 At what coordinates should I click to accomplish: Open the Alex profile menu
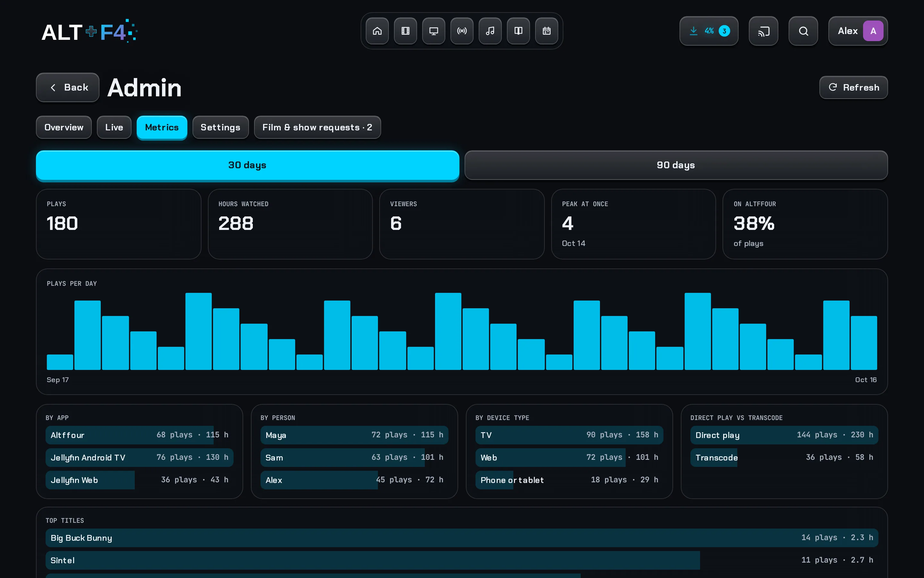point(858,31)
